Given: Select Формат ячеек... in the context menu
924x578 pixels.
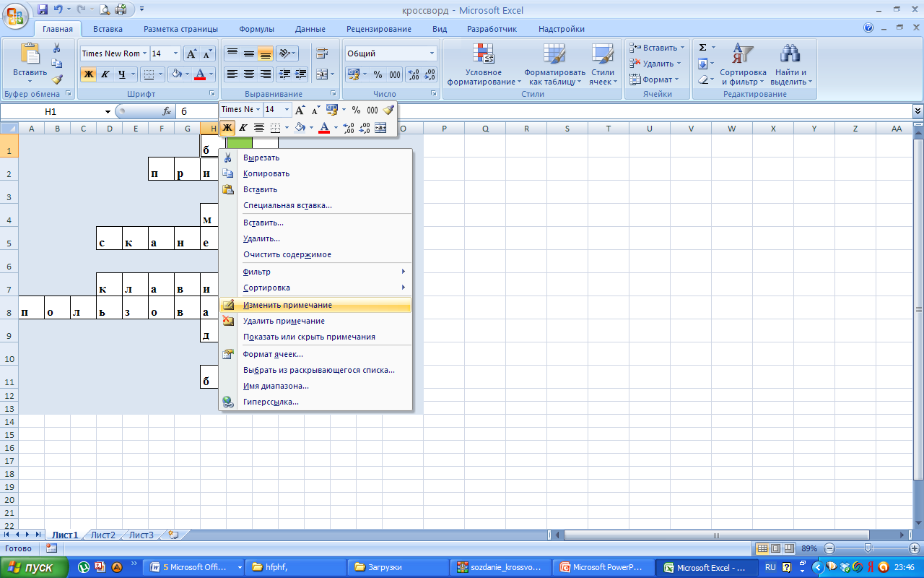Looking at the screenshot, I should click(315, 354).
